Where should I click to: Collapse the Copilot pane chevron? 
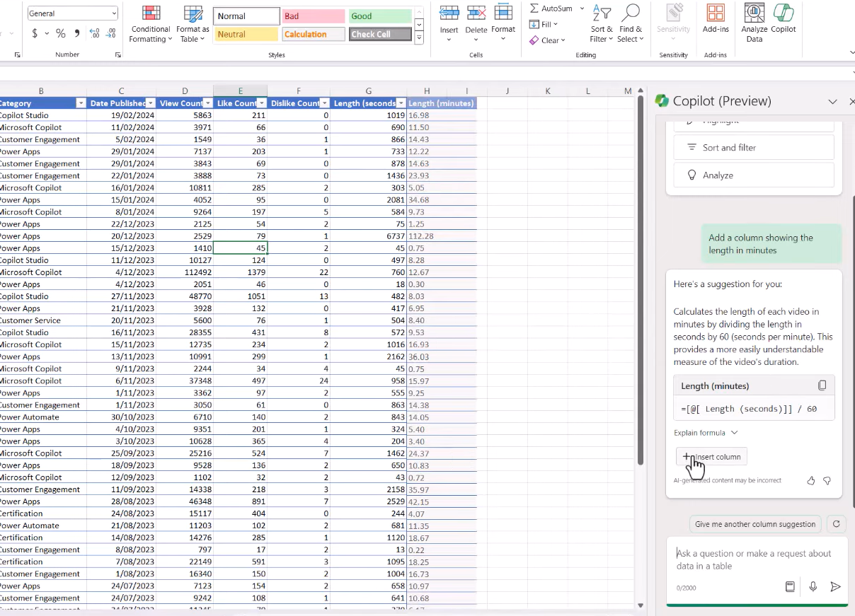point(832,101)
